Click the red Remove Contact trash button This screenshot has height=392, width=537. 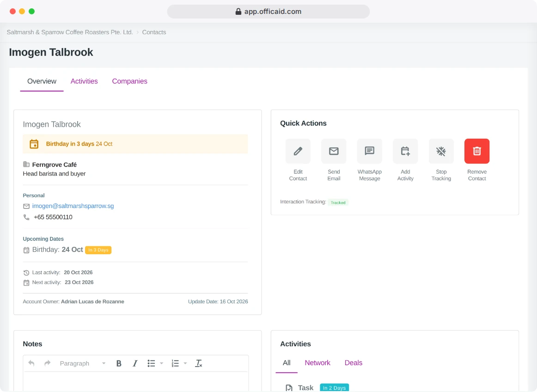(x=477, y=151)
